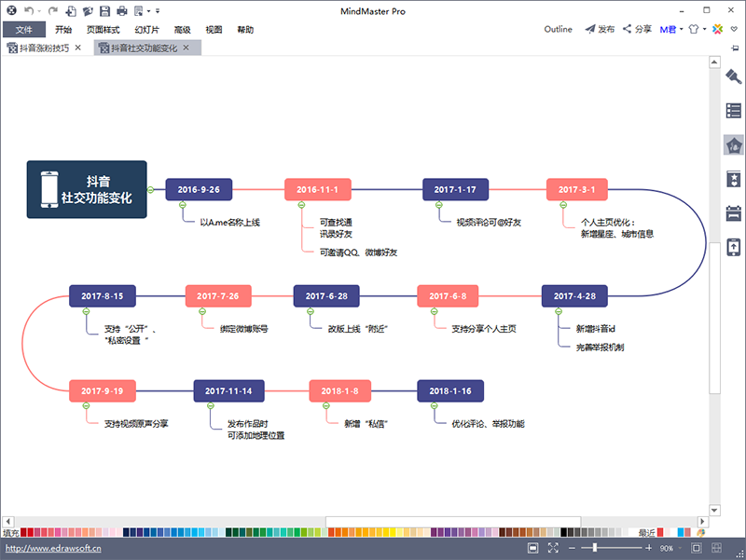Collapse the 2017-3-1 node subtopics
746x560 pixels.
563,205
